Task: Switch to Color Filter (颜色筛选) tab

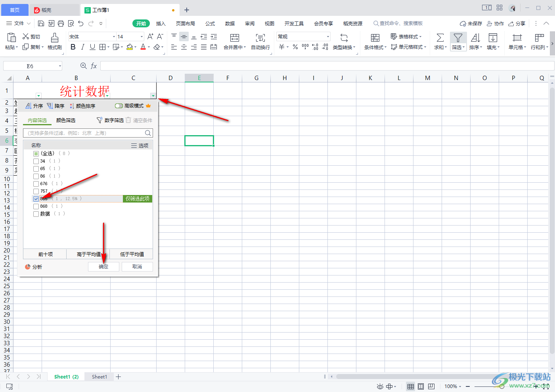Action: 66,120
